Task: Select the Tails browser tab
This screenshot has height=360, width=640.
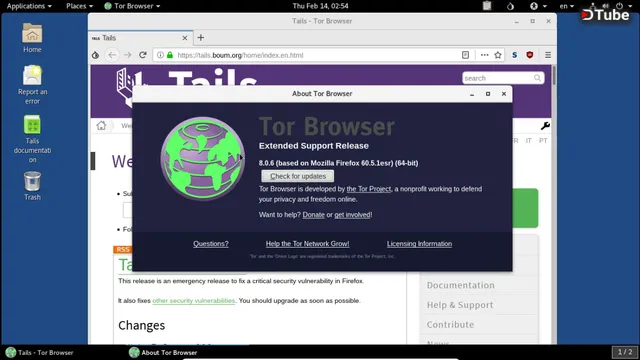Action: (x=140, y=38)
